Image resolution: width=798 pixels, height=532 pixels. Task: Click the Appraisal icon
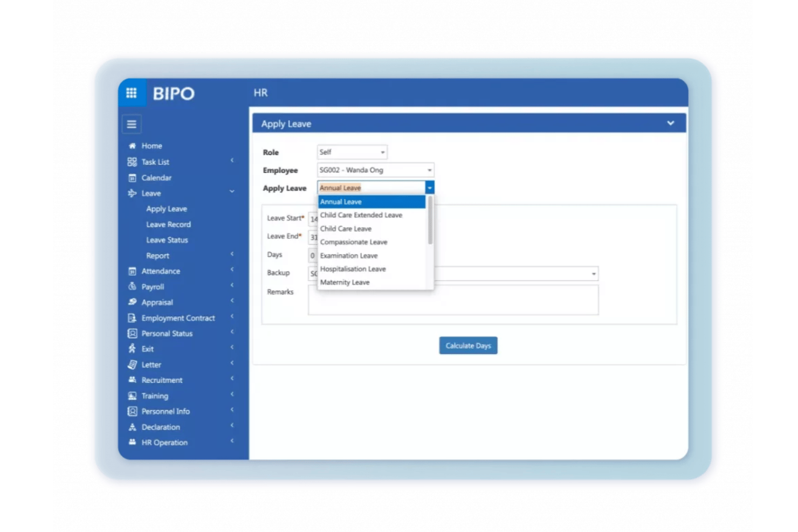[132, 302]
